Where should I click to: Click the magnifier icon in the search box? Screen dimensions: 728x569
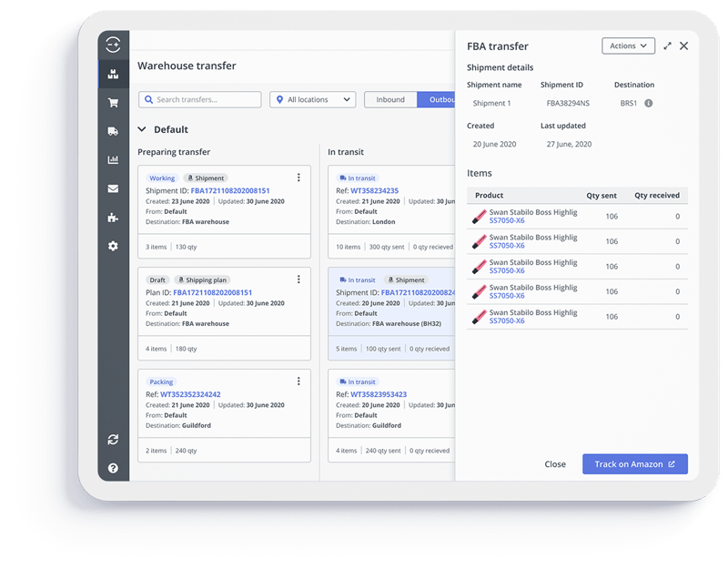point(148,99)
